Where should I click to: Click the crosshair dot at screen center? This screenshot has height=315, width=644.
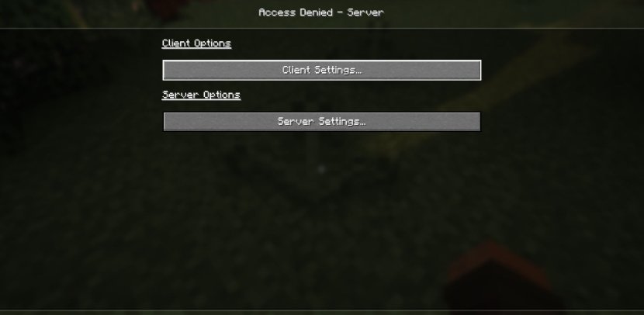[321, 169]
